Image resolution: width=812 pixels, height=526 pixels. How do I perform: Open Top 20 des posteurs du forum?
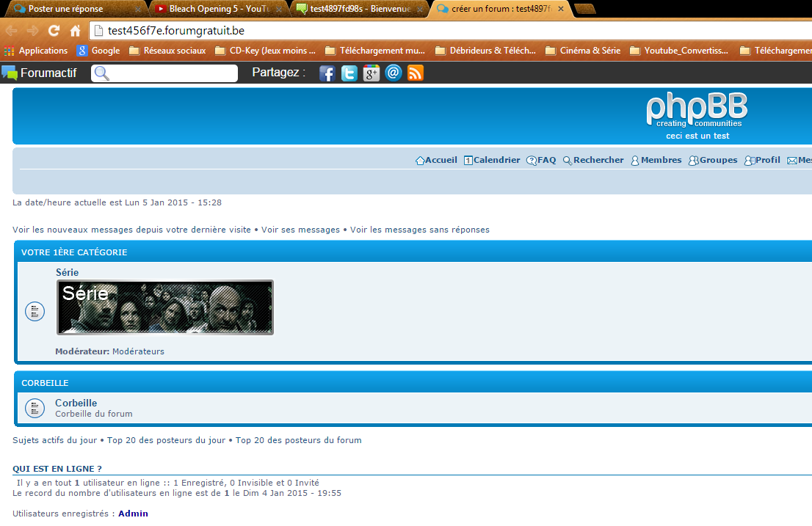point(298,440)
